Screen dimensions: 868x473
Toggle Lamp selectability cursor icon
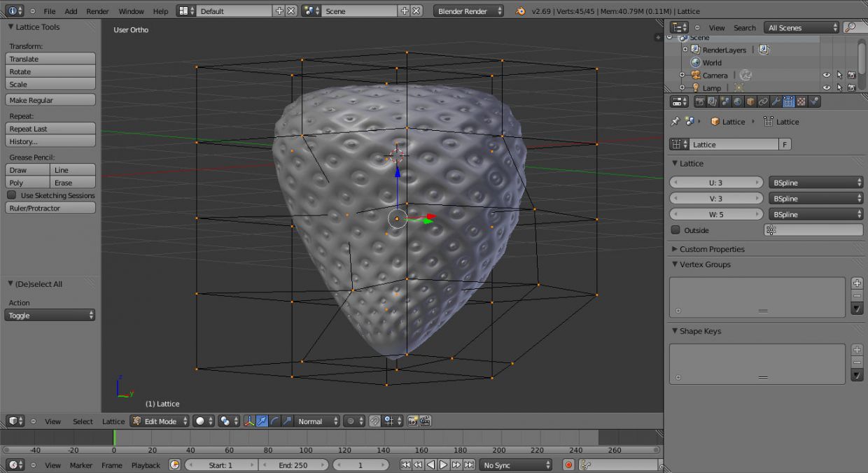point(839,88)
